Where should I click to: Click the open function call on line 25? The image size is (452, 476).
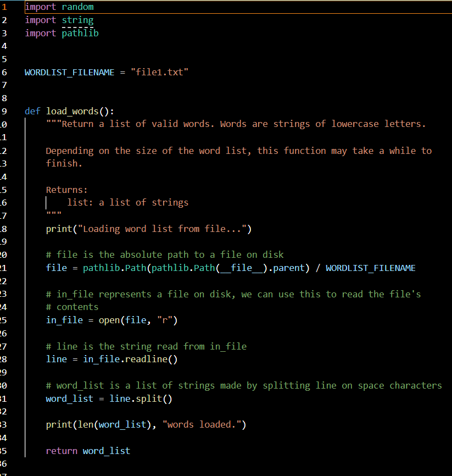pyautogui.click(x=109, y=320)
